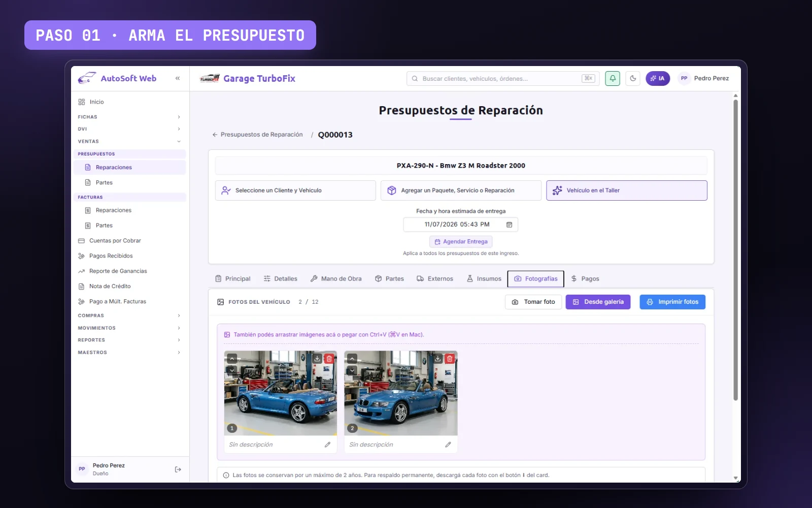Screen dimensions: 812x508
Task: Click the logout icon beside Pedro Perez
Action: pos(178,469)
